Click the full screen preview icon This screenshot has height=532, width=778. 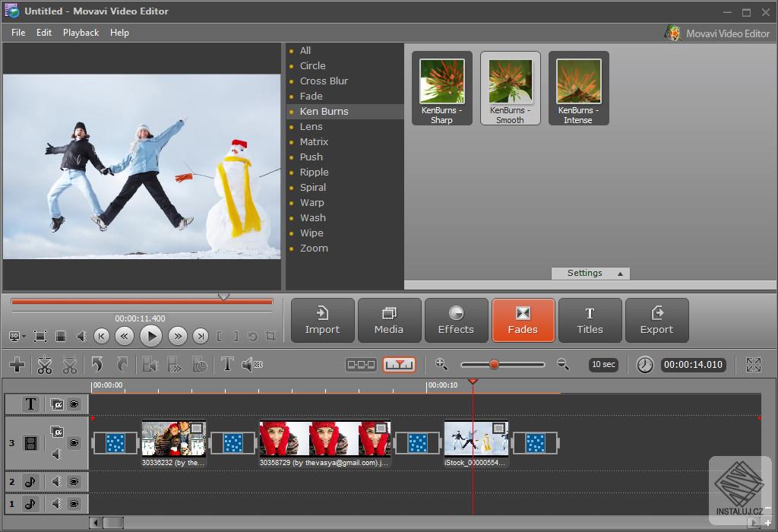(x=40, y=337)
